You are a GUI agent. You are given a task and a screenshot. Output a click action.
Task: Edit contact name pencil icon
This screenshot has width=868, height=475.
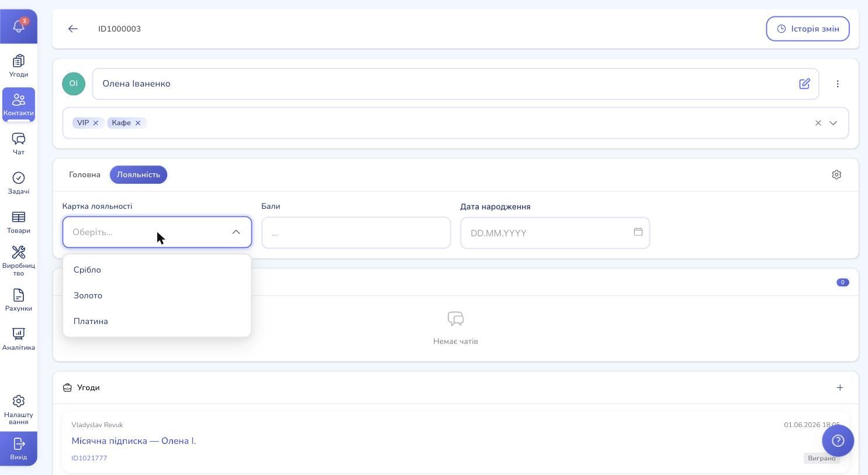805,84
